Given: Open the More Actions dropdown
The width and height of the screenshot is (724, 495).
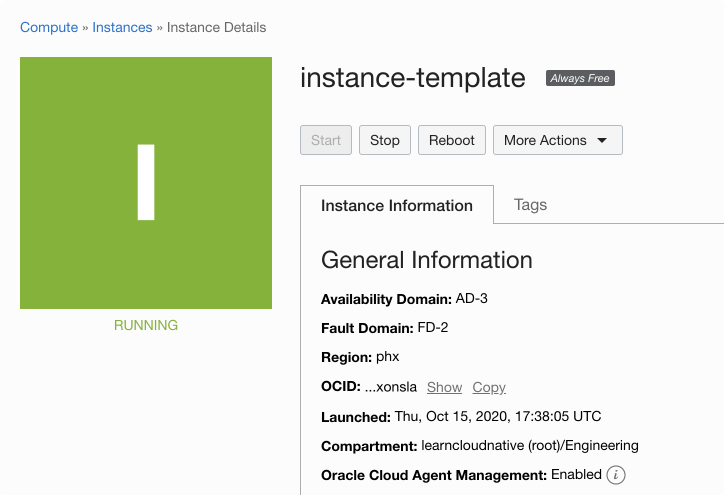Looking at the screenshot, I should tap(557, 140).
